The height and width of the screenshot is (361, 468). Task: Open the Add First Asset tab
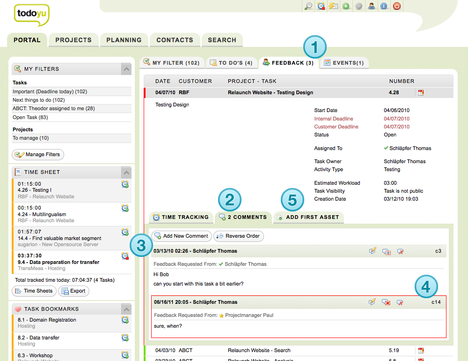pos(308,217)
